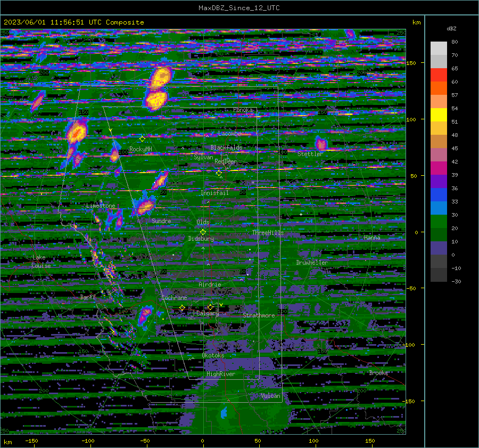The image size is (479, 448).
Task: Click the Stettler town label
Action: click(310, 154)
